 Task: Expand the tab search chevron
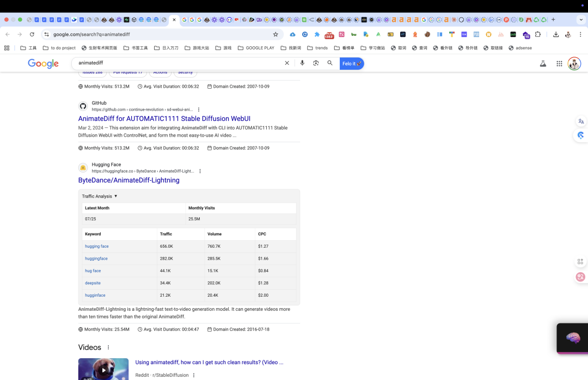tap(581, 20)
